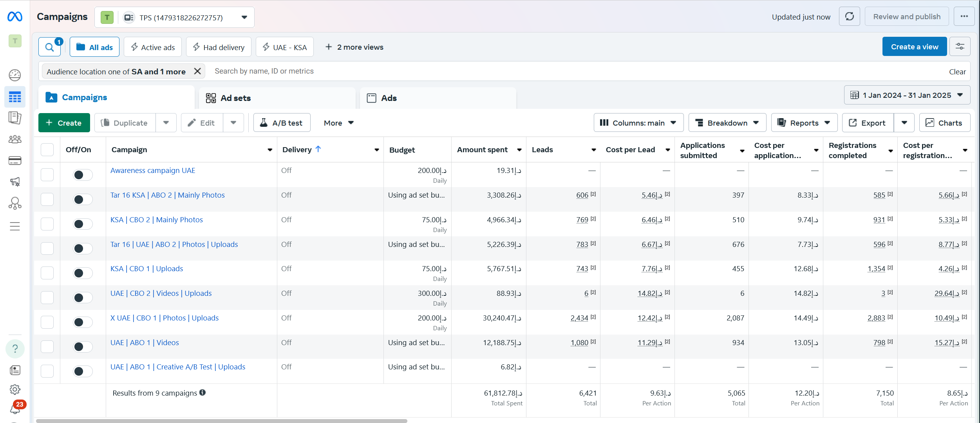Click the search magnifier filter icon
980x423 pixels.
pyautogui.click(x=50, y=47)
